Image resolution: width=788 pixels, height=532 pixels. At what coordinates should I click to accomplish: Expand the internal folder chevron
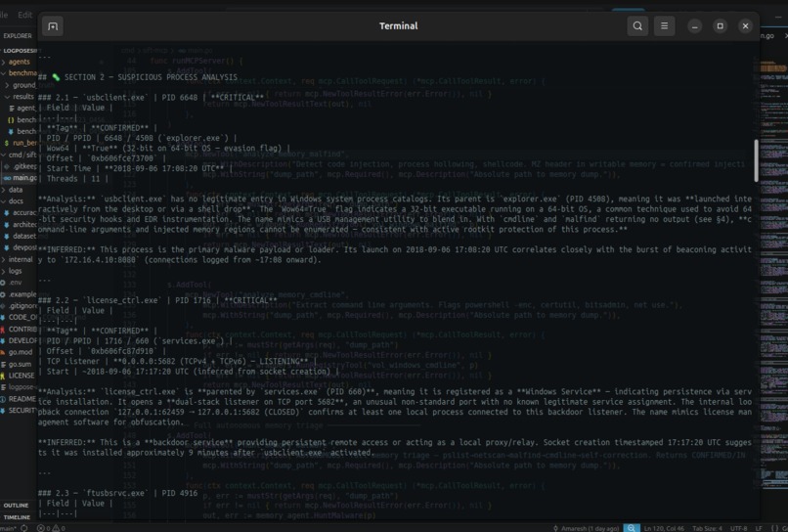point(4,259)
